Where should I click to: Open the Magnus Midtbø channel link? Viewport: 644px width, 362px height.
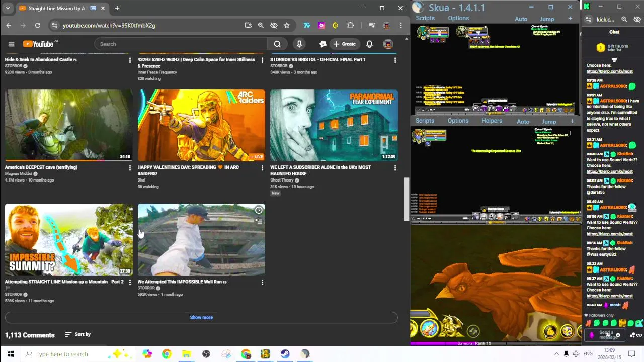[x=19, y=174]
